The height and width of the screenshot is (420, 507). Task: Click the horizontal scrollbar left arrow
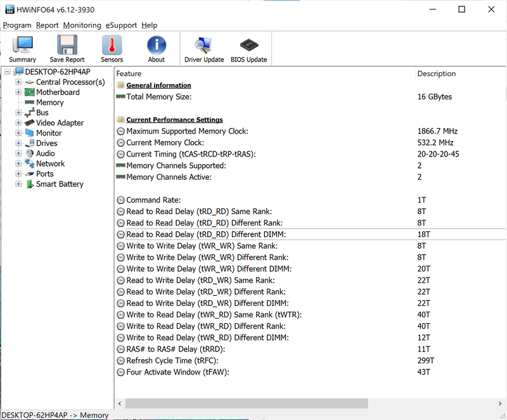pos(120,403)
